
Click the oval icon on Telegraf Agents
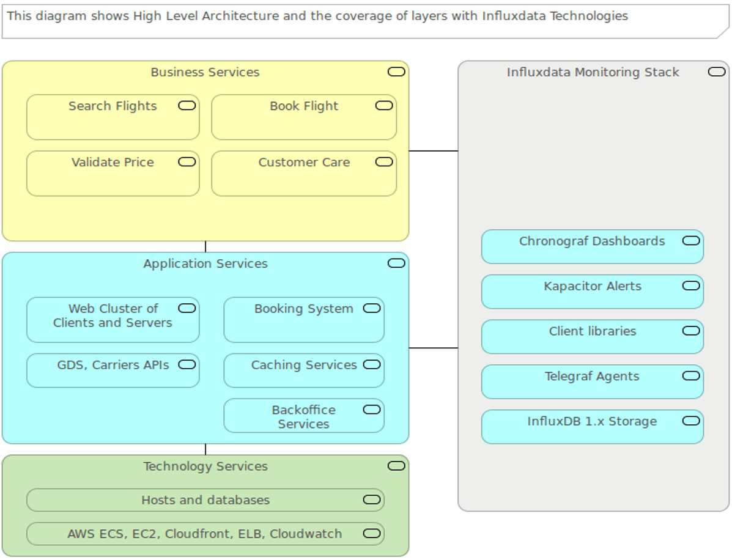tap(692, 375)
